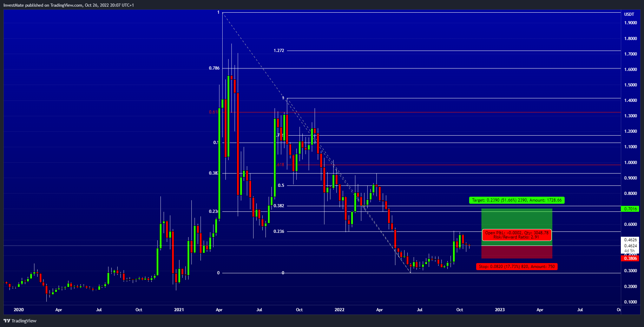Click the 1.2000 price axis label

click(630, 131)
